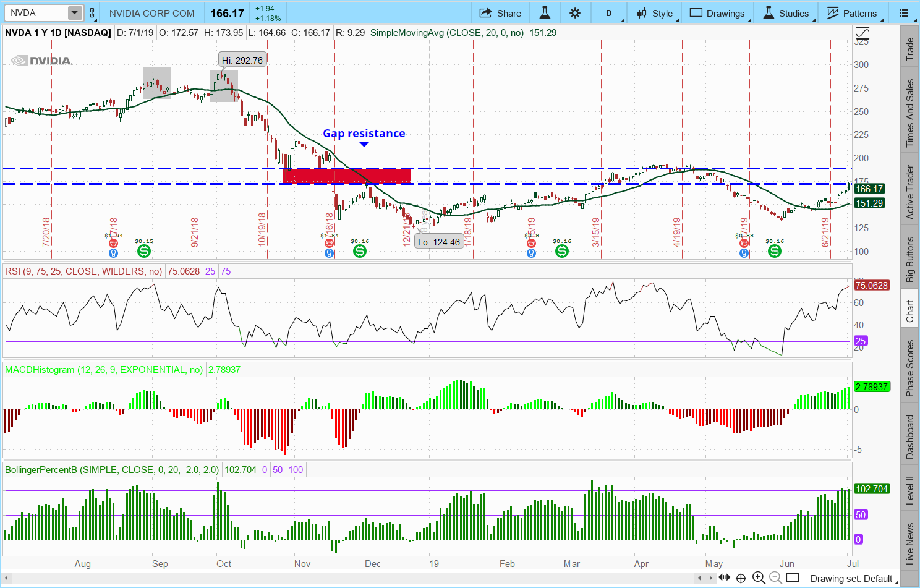This screenshot has height=588, width=920.
Task: Open the Active Trader side tab
Action: click(x=909, y=192)
